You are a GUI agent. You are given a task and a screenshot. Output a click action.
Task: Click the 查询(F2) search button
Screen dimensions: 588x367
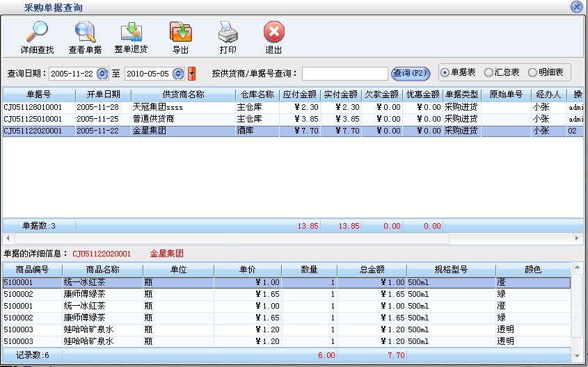tap(411, 73)
